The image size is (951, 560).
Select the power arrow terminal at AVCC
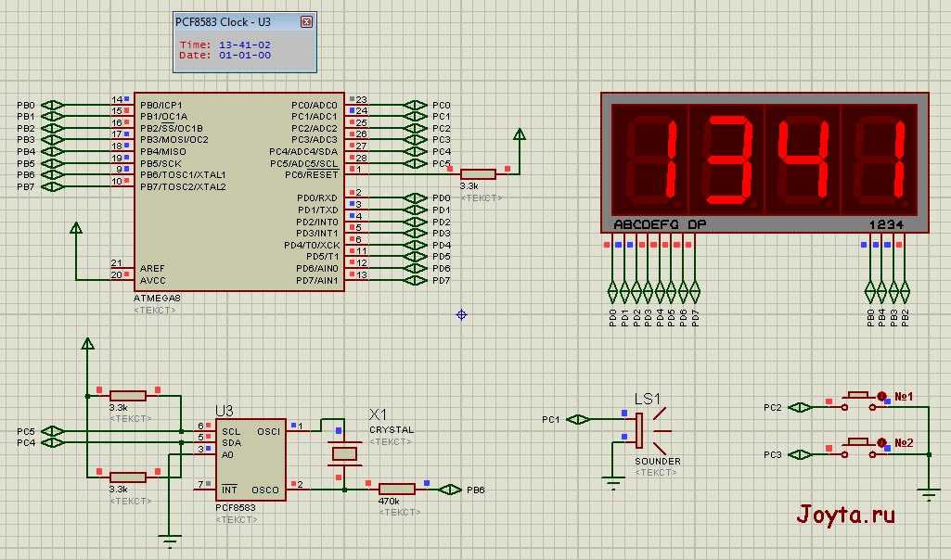point(76,228)
